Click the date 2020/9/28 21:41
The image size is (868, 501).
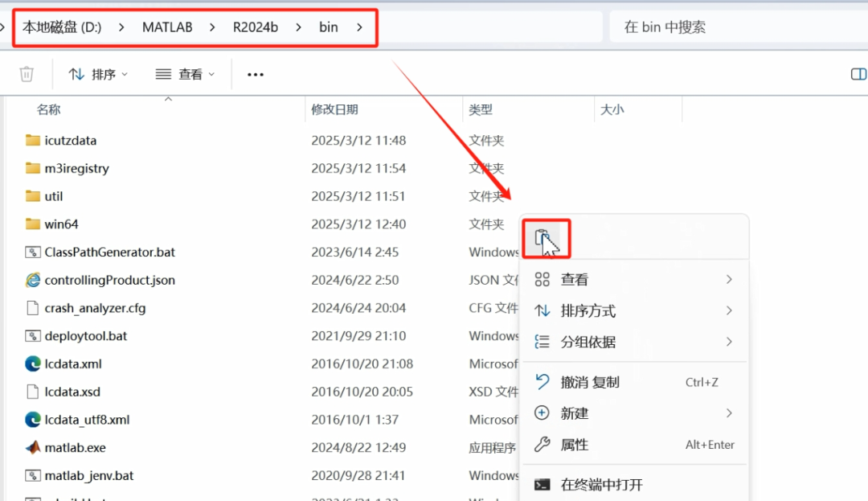tap(358, 475)
